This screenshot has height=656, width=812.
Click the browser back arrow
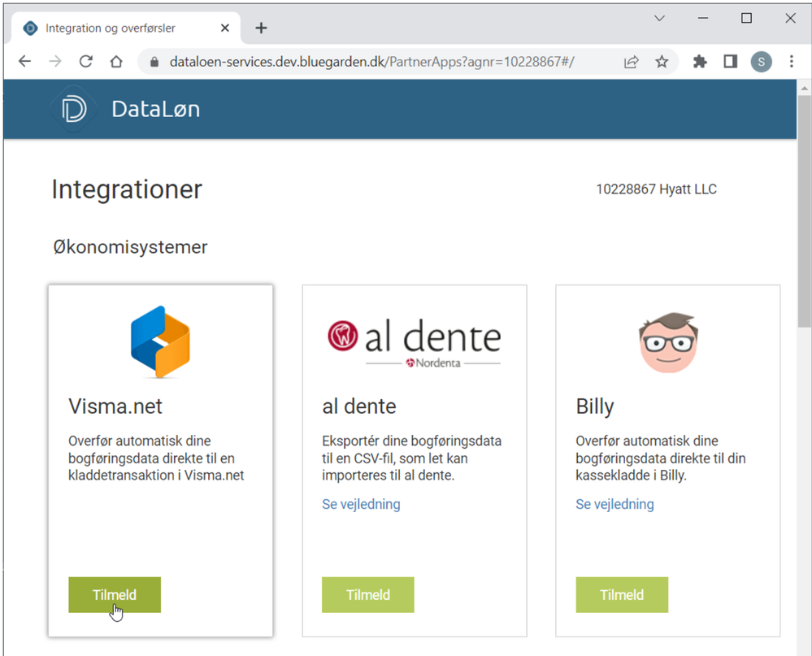(x=25, y=62)
